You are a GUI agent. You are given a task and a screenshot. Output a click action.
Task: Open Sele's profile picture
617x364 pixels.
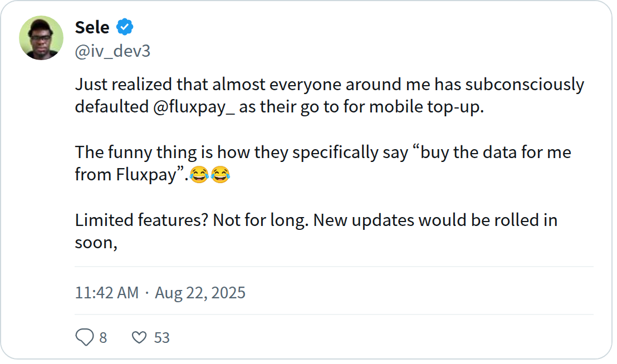pos(41,38)
